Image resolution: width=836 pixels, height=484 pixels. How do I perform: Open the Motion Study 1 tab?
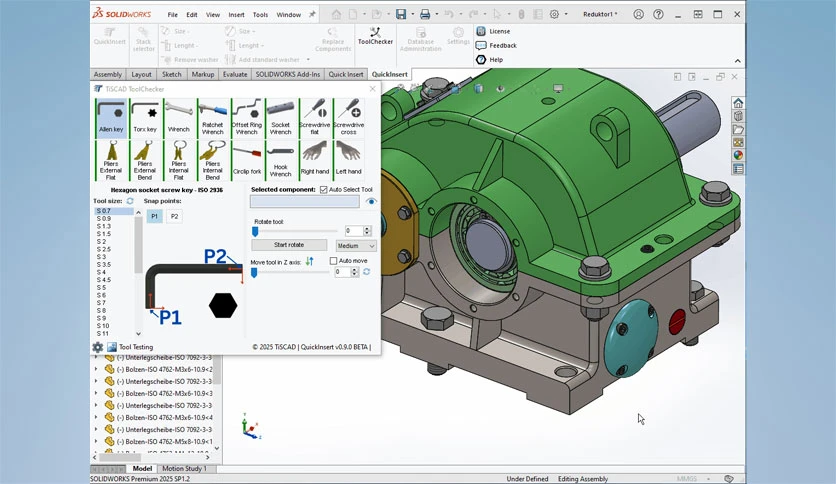tap(184, 469)
